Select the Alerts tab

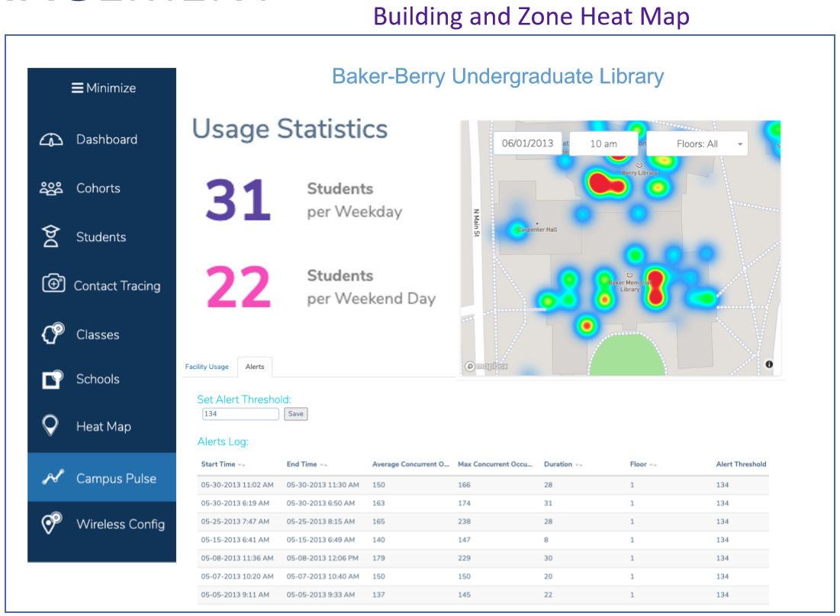click(x=255, y=367)
